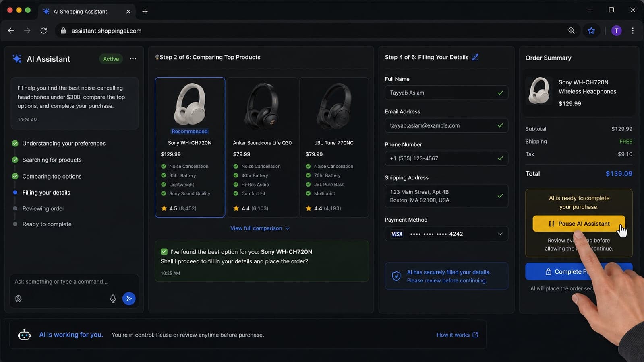The height and width of the screenshot is (362, 644).
Task: Select the Filling your details step
Action: (x=46, y=193)
